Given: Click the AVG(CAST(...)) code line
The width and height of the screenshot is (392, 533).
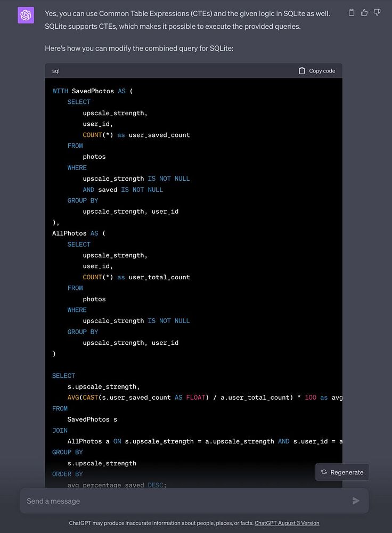Looking at the screenshot, I should (205, 398).
